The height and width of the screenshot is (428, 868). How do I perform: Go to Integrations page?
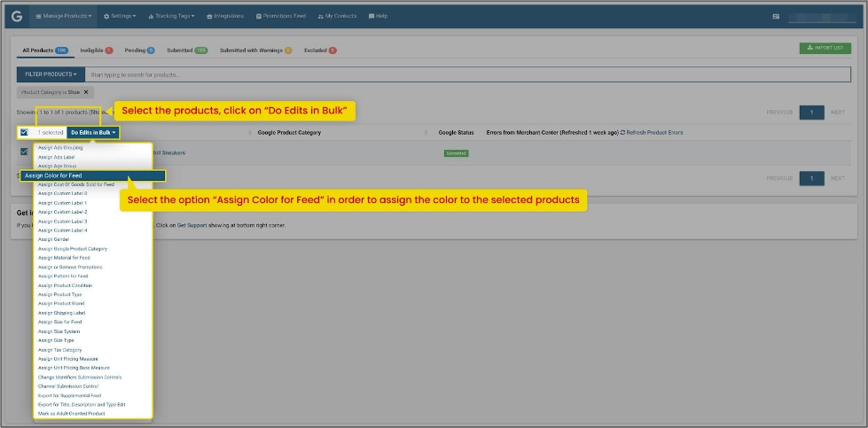224,17
